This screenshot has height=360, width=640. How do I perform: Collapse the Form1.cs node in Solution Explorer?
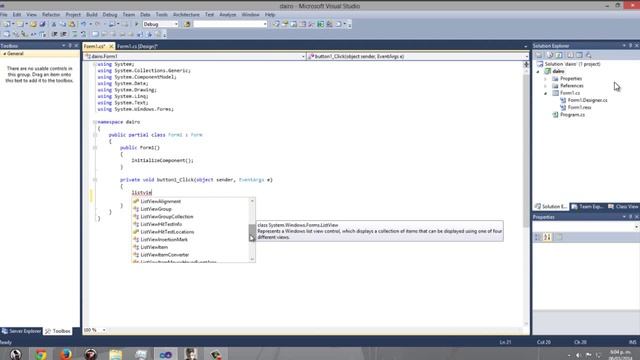545,93
